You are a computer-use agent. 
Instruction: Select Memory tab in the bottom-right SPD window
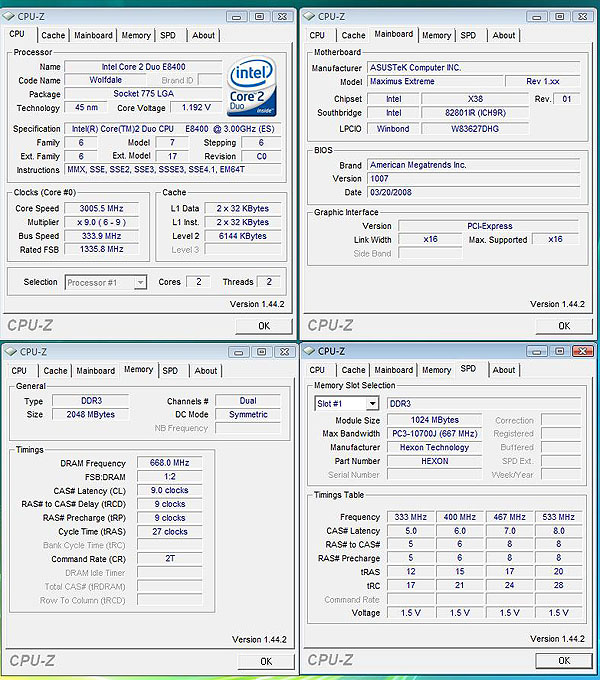point(437,370)
